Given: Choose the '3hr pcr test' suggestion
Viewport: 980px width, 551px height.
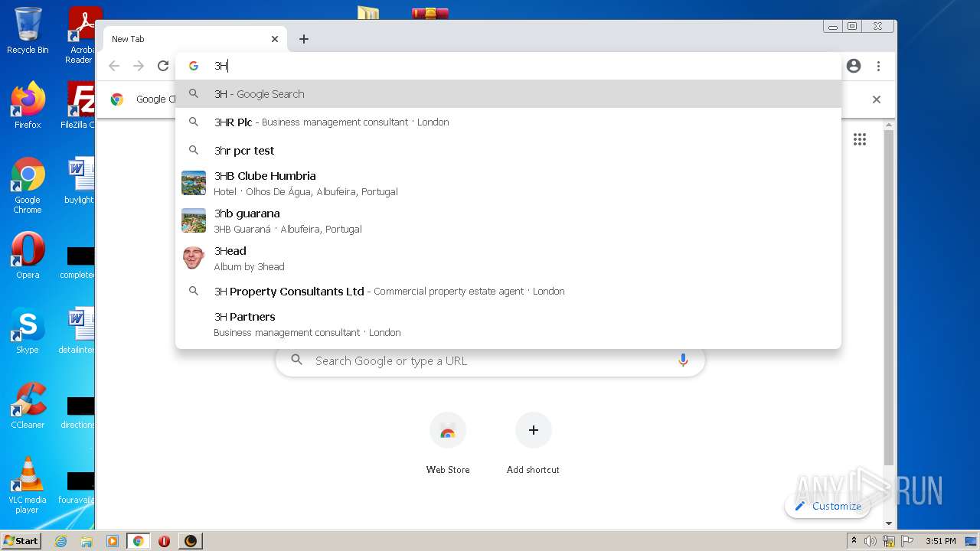Looking at the screenshot, I should (508, 150).
